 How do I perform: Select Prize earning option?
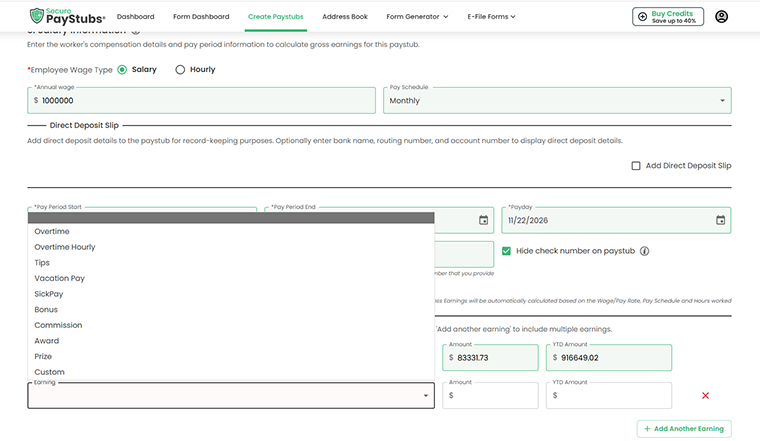[x=231, y=356]
